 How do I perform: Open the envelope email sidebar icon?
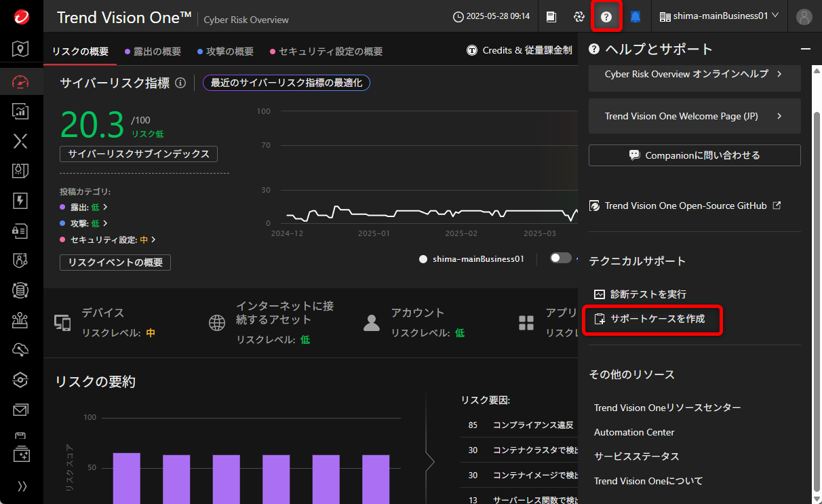click(21, 410)
